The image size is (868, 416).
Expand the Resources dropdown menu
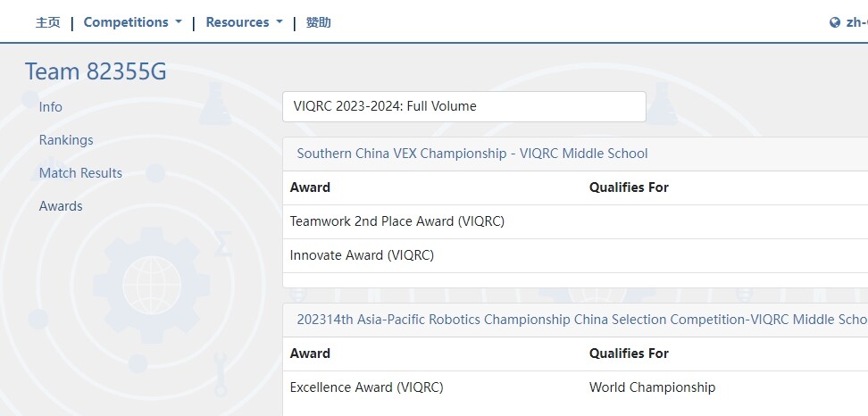(244, 22)
